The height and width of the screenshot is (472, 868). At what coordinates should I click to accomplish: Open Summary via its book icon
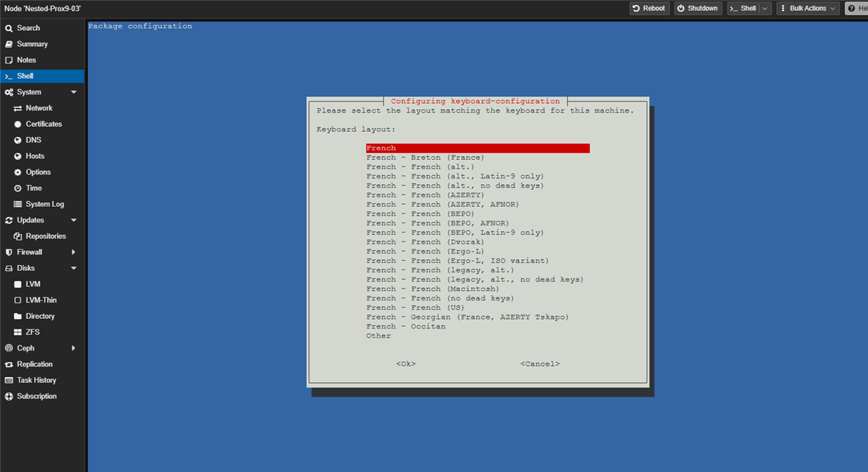[9, 44]
